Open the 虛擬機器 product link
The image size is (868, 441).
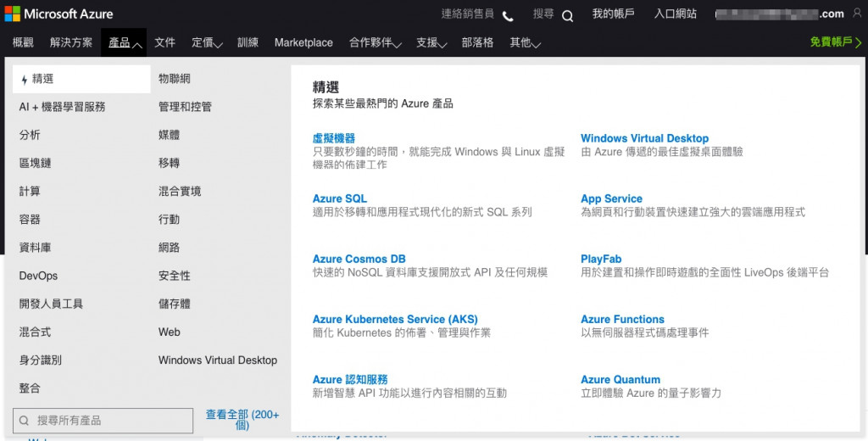click(x=334, y=138)
